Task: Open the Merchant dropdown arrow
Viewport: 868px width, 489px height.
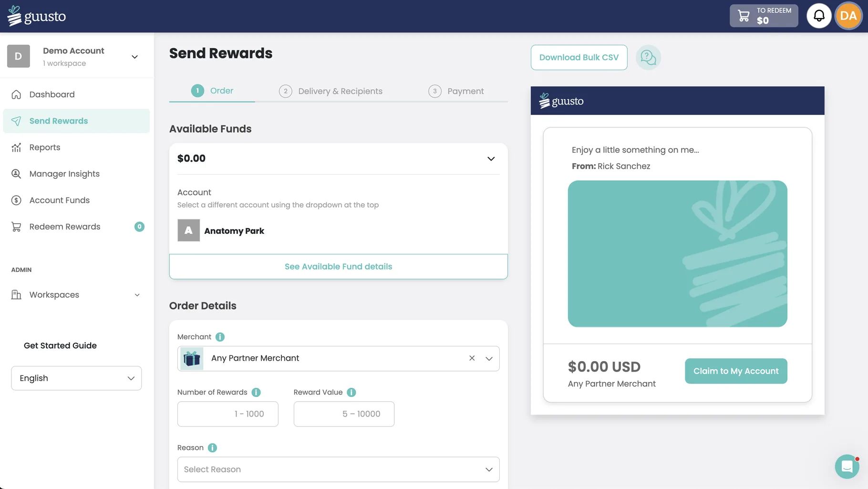Action: (489, 358)
